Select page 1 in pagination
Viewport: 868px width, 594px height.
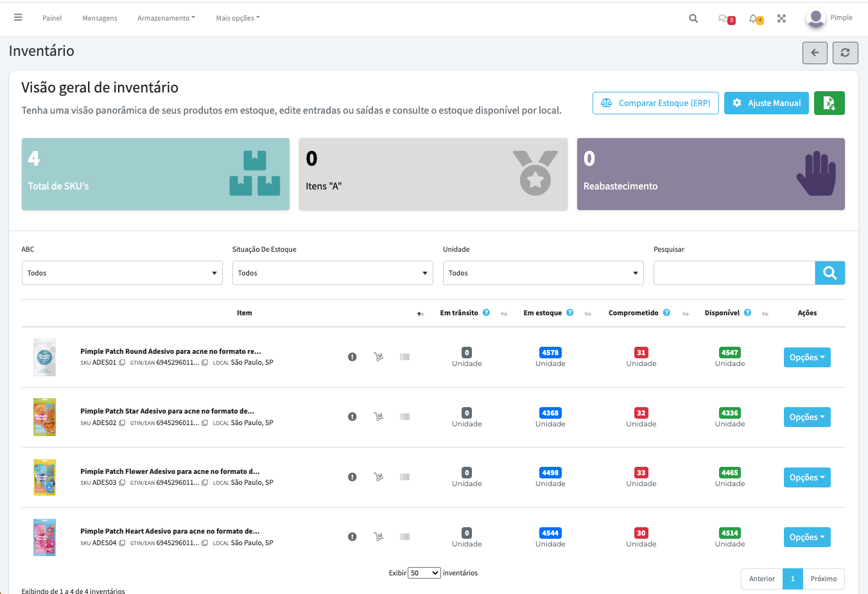[793, 579]
